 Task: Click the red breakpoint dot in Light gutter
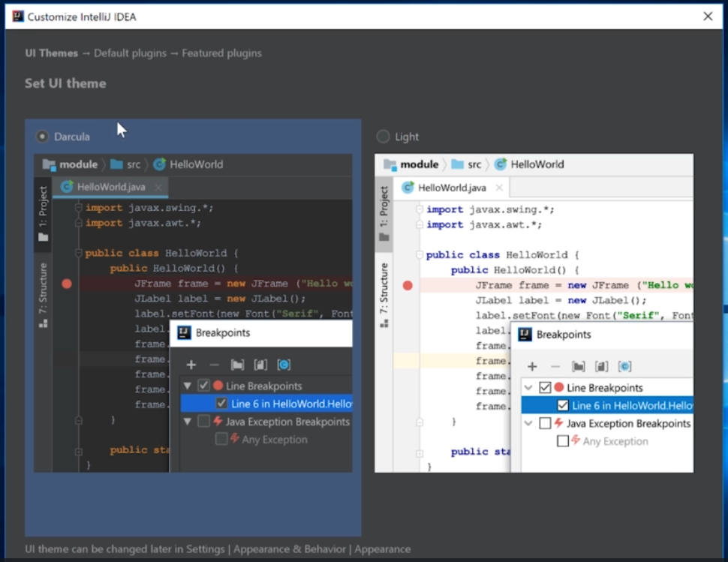(408, 285)
